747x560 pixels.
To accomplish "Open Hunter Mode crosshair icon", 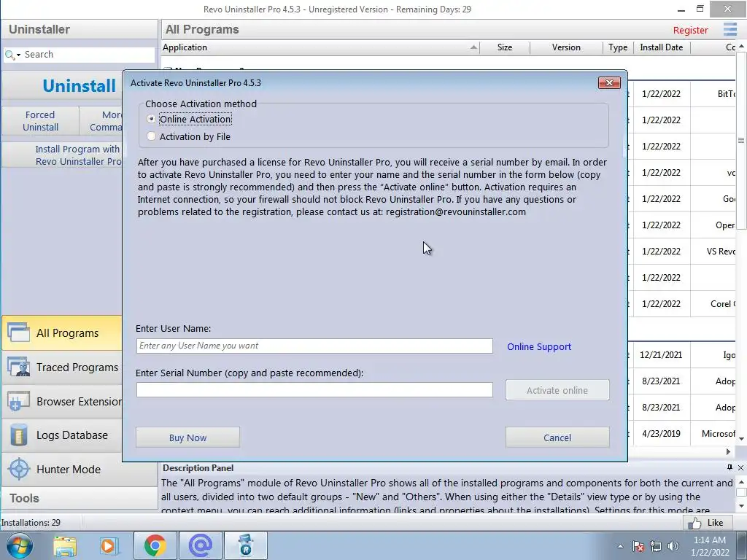I will point(19,469).
